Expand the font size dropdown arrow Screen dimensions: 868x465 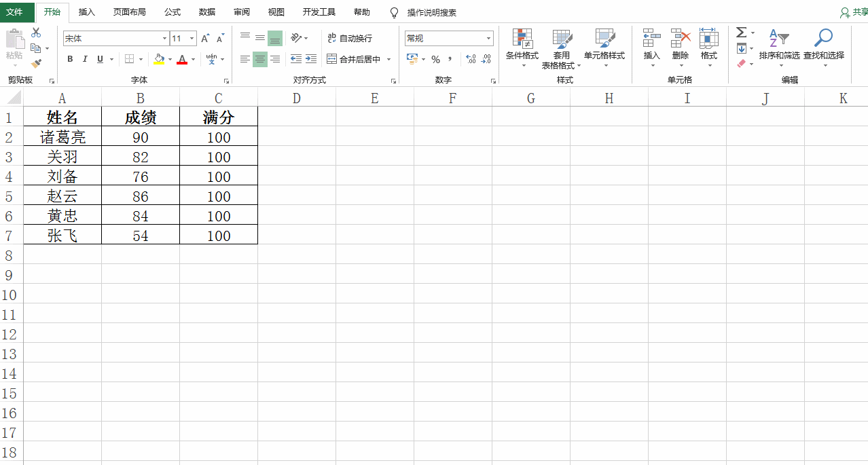191,39
